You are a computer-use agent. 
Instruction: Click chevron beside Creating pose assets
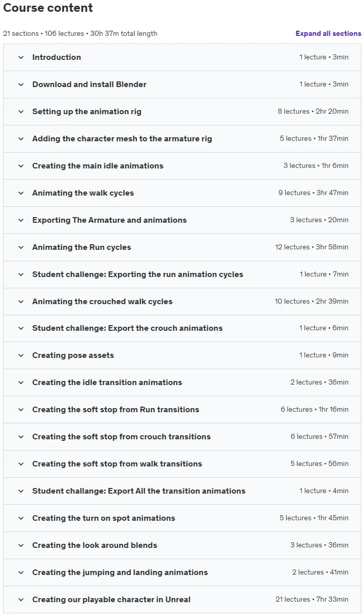click(21, 355)
